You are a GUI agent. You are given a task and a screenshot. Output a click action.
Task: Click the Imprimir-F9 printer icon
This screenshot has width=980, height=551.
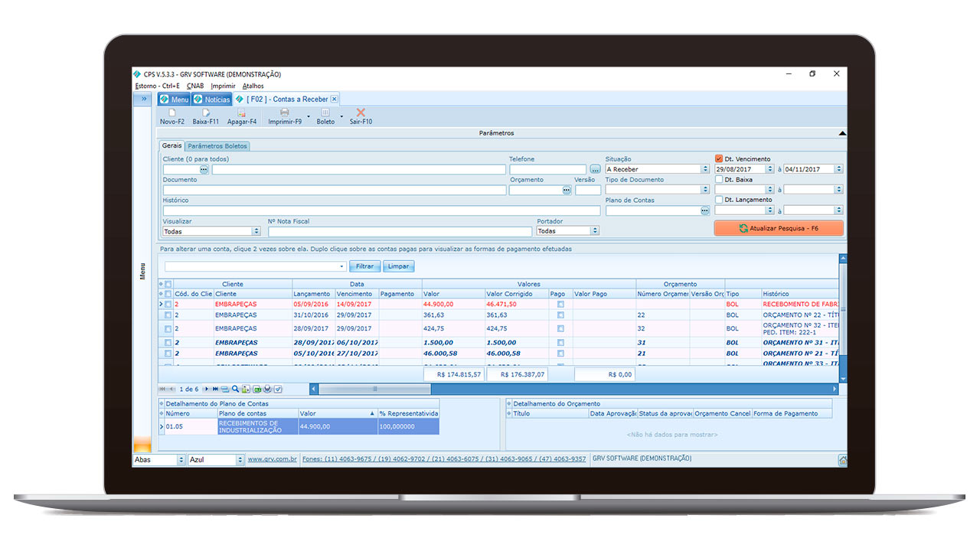pyautogui.click(x=284, y=112)
